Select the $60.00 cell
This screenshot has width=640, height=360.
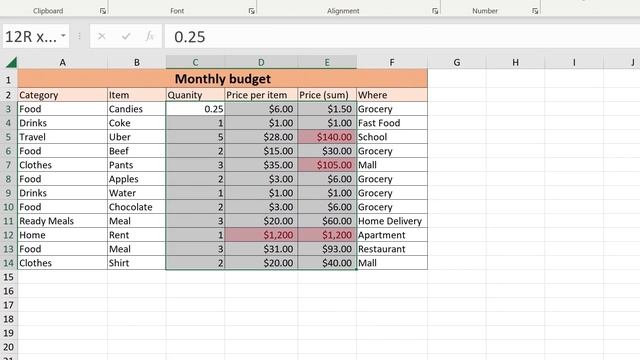tap(327, 221)
